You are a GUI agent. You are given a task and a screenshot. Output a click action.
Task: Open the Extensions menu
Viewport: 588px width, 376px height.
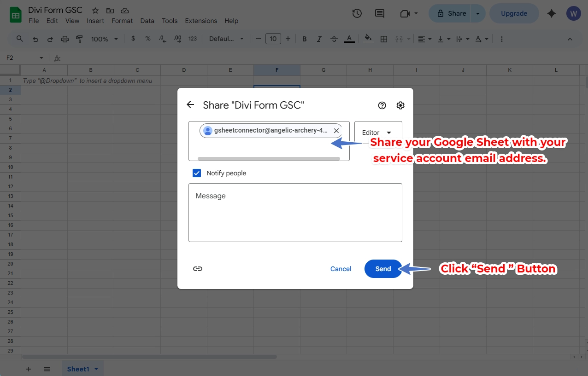coord(200,21)
